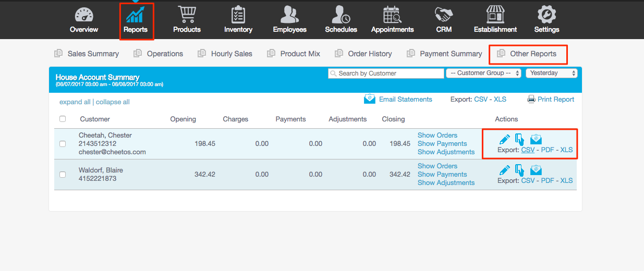The image size is (644, 271).
Task: Click expand all to expand rows
Action: click(75, 102)
